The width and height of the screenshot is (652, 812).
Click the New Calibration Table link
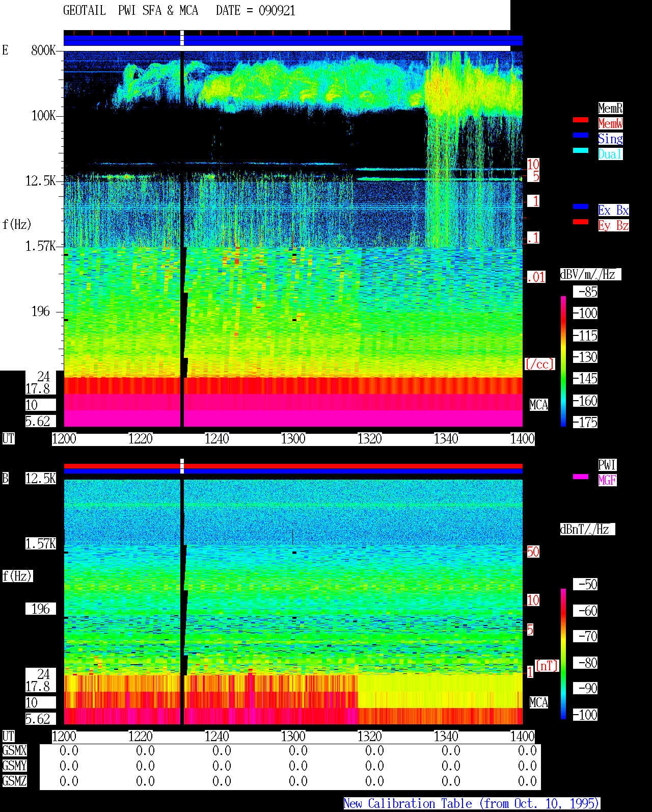click(472, 804)
